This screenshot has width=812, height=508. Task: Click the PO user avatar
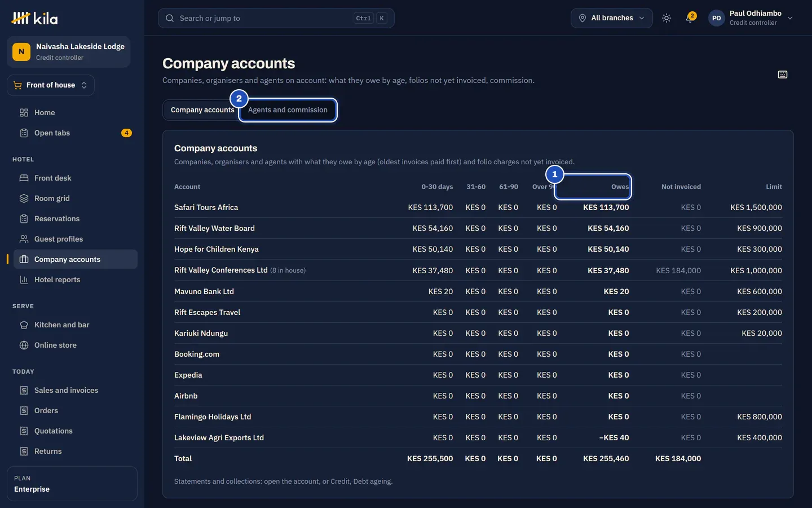click(717, 18)
